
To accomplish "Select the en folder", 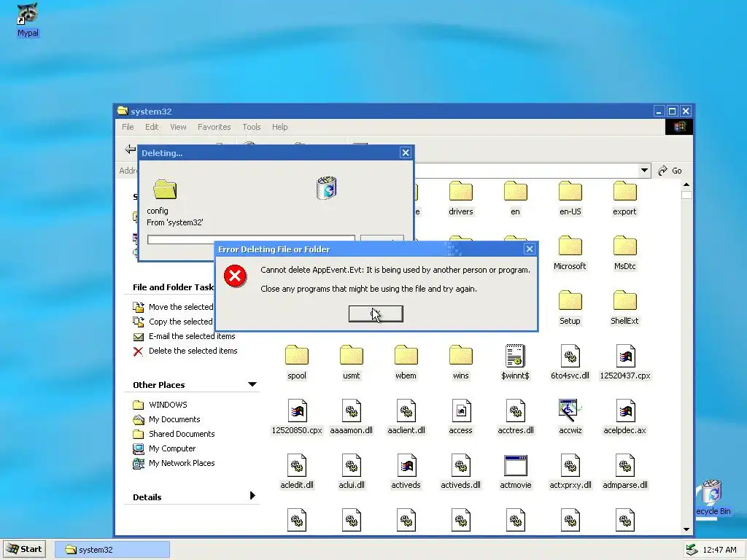I will (516, 198).
